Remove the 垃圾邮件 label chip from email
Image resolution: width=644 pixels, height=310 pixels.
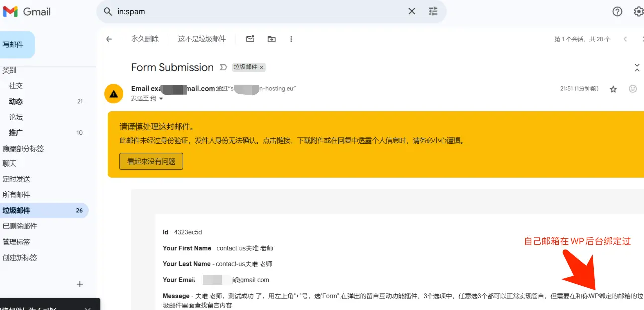coord(262,67)
